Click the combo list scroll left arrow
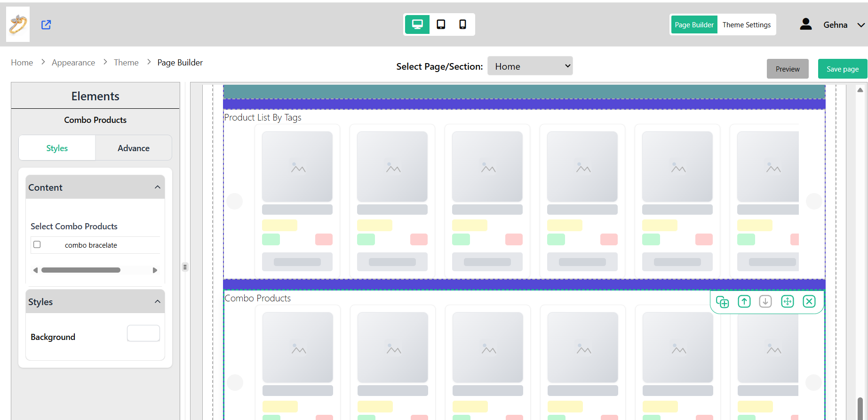This screenshot has width=868, height=420. (x=35, y=270)
